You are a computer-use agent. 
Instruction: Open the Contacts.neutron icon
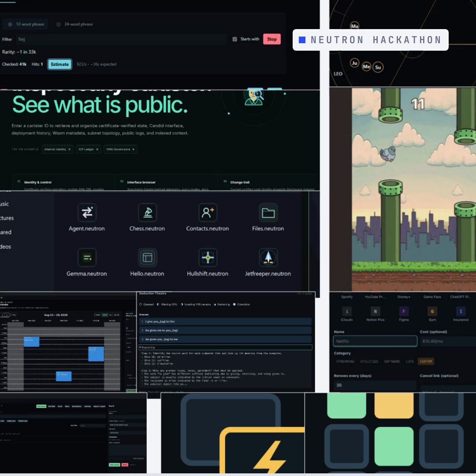(x=208, y=212)
